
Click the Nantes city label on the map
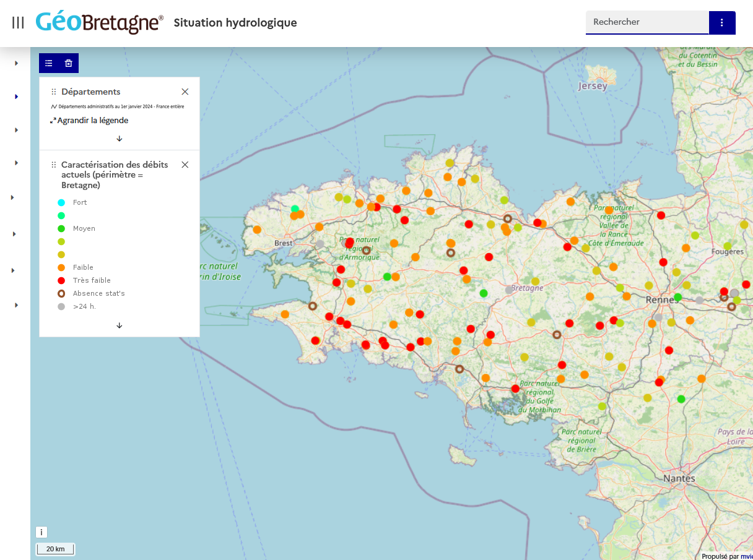[679, 478]
